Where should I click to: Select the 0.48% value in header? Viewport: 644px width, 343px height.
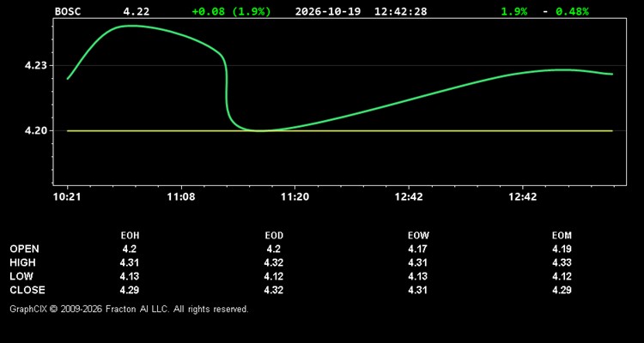[x=572, y=11]
